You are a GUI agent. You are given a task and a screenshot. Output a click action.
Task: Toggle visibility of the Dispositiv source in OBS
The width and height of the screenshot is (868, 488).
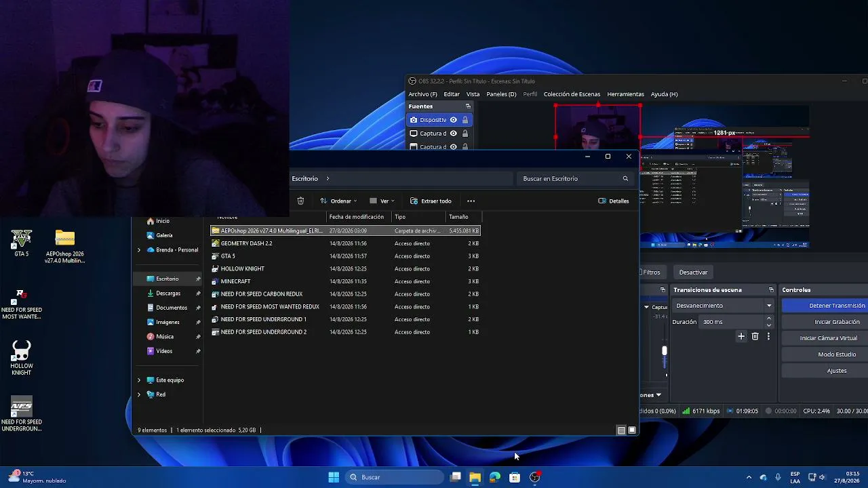(454, 120)
